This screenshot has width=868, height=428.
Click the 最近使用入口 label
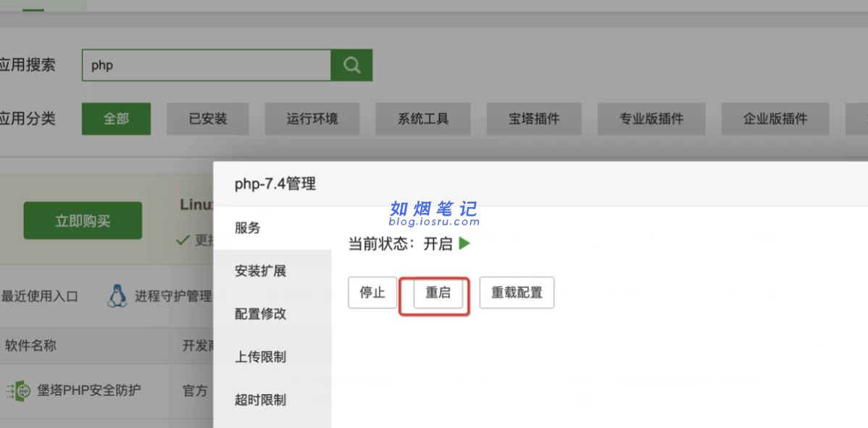pos(40,296)
